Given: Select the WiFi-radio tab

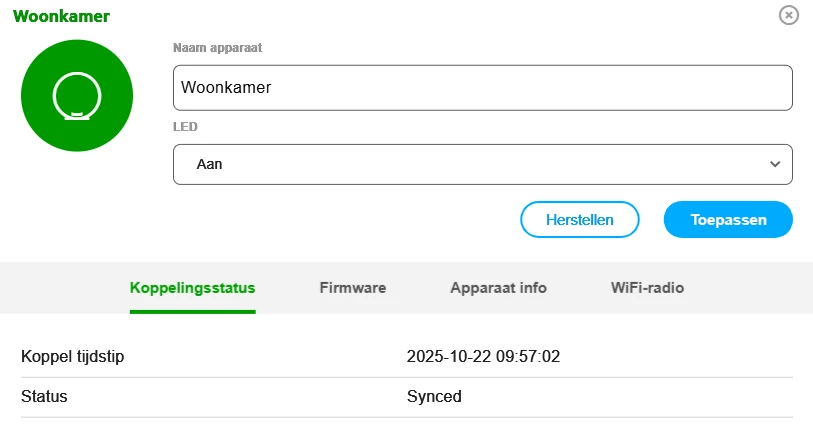Looking at the screenshot, I should 647,288.
